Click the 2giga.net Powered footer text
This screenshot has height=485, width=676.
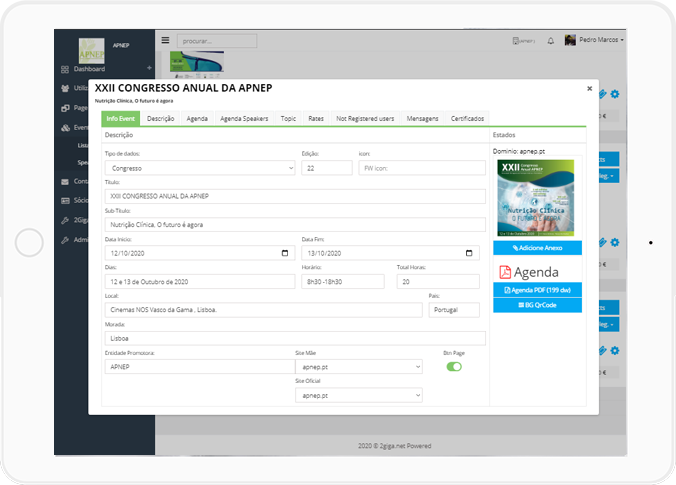(394, 446)
